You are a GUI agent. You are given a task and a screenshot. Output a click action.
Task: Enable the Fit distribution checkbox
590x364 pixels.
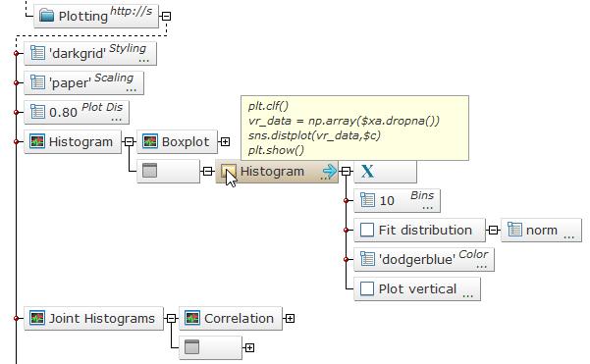click(x=367, y=230)
